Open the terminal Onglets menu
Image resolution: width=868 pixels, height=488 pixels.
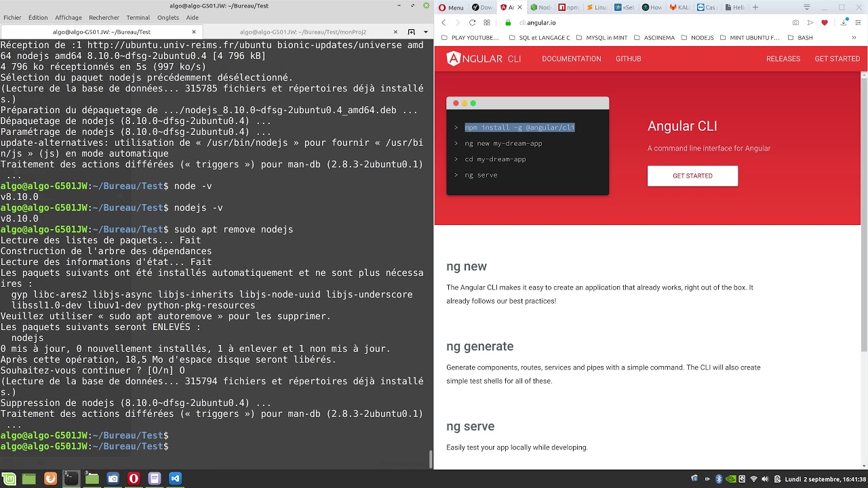pyautogui.click(x=168, y=18)
